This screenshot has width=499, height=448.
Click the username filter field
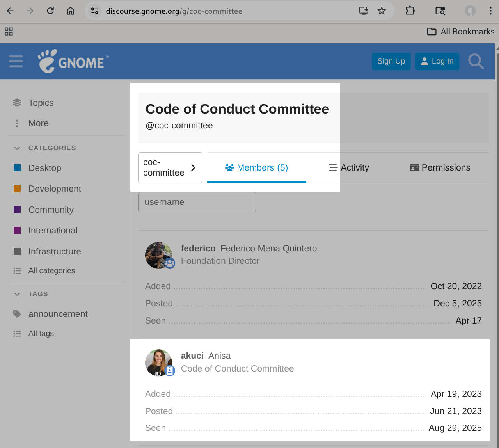tap(197, 202)
